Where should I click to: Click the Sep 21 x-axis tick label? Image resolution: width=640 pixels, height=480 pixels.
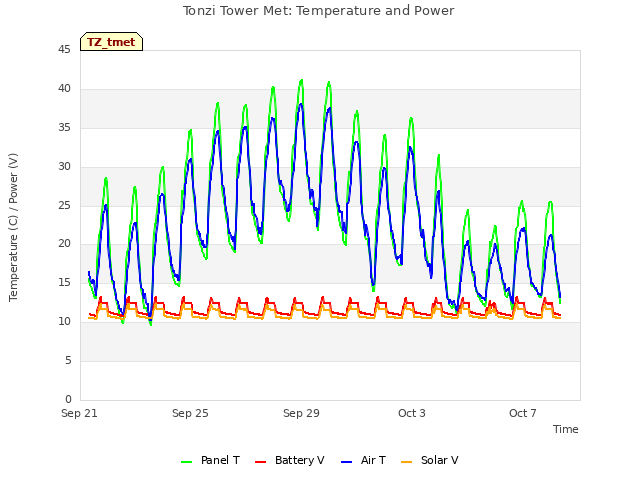[x=79, y=413]
